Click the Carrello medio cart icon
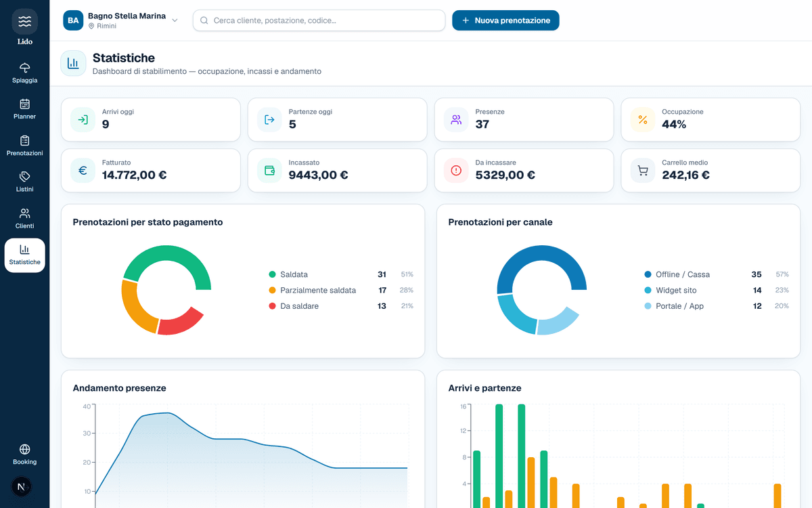Screen dimensions: 812x508 click(643, 171)
